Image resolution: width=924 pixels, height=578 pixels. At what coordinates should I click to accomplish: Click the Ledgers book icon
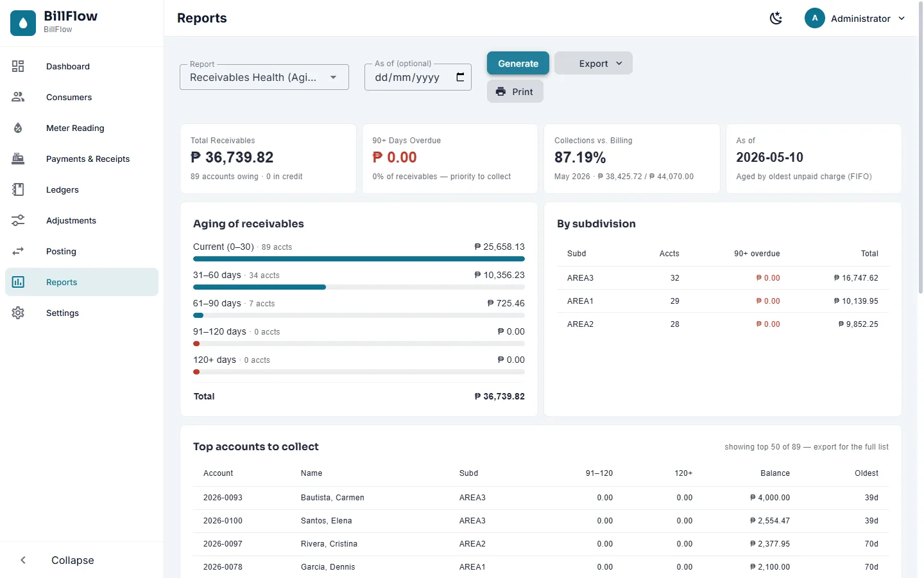(x=18, y=189)
